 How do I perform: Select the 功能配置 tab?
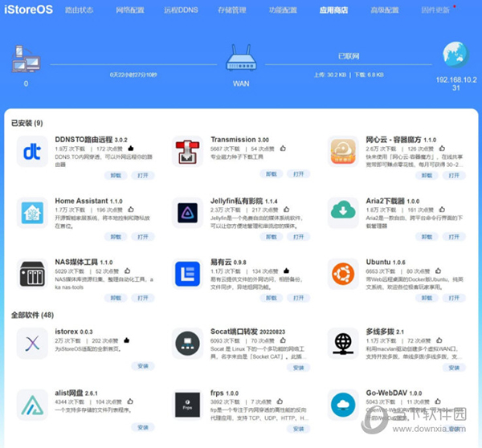[283, 10]
